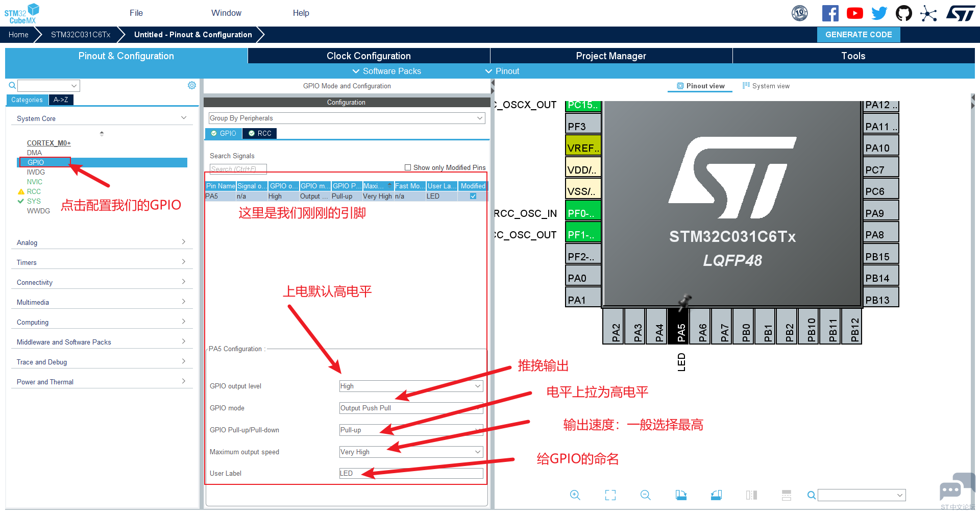Image resolution: width=980 pixels, height=515 pixels.
Task: Click the GENERATE CODE button
Action: coord(859,35)
